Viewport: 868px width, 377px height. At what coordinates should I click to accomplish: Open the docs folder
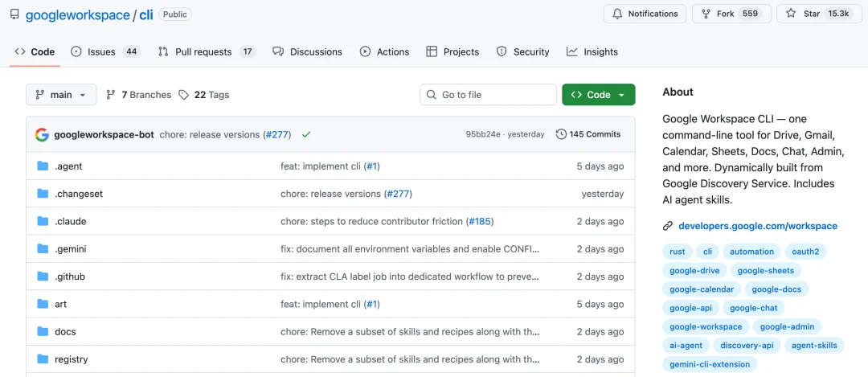pos(65,332)
